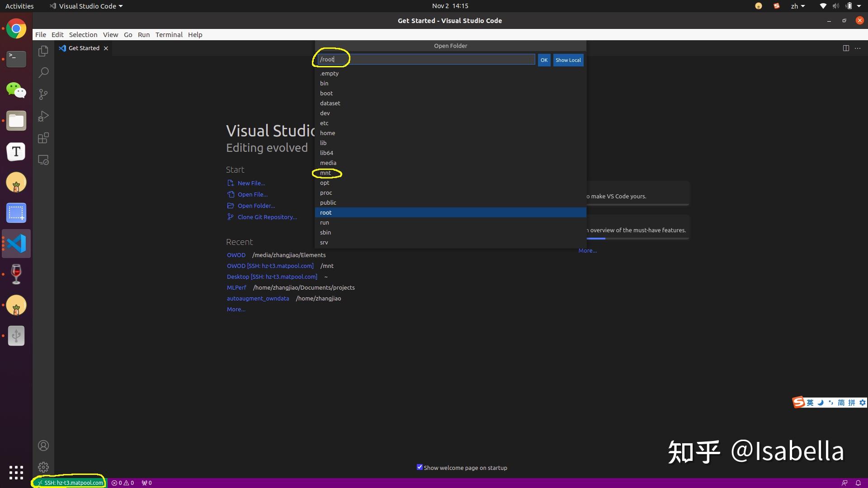Click Open Folder link under Start

pyautogui.click(x=256, y=206)
